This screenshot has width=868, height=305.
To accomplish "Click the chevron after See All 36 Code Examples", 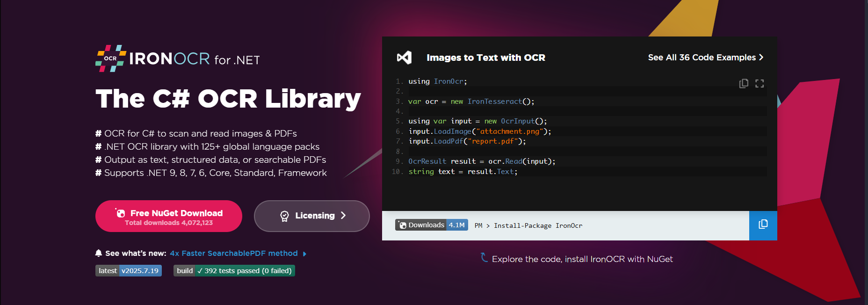I will coord(761,57).
